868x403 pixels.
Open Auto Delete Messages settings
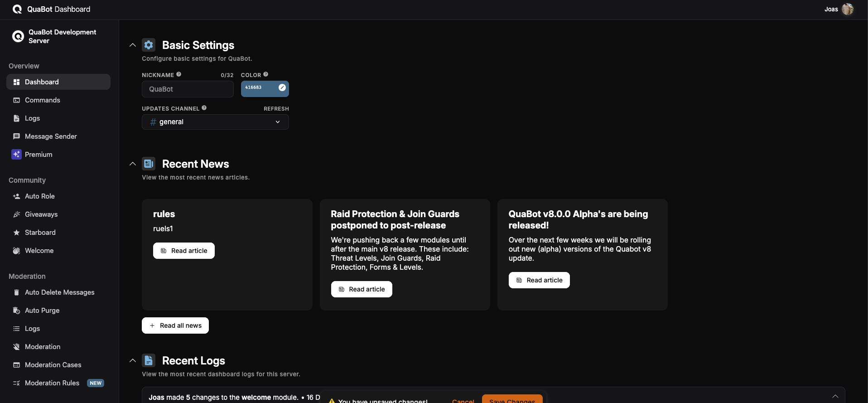pos(58,292)
